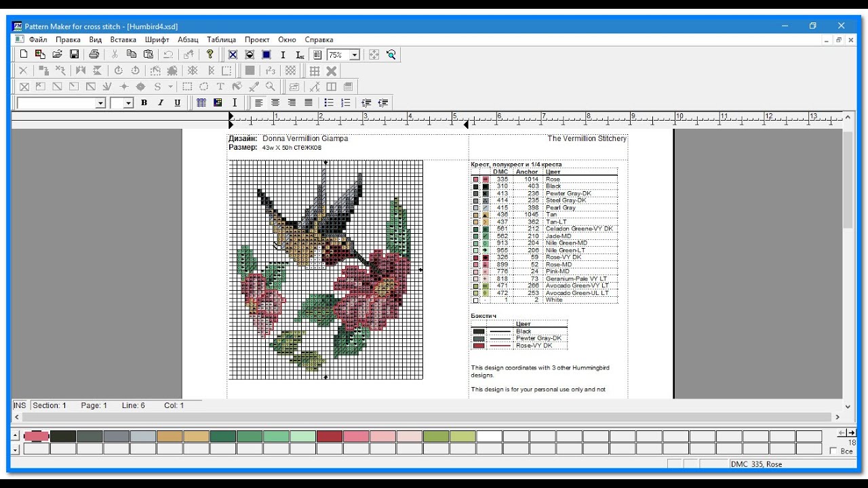Select the Rose swatch in palette

pyautogui.click(x=37, y=436)
